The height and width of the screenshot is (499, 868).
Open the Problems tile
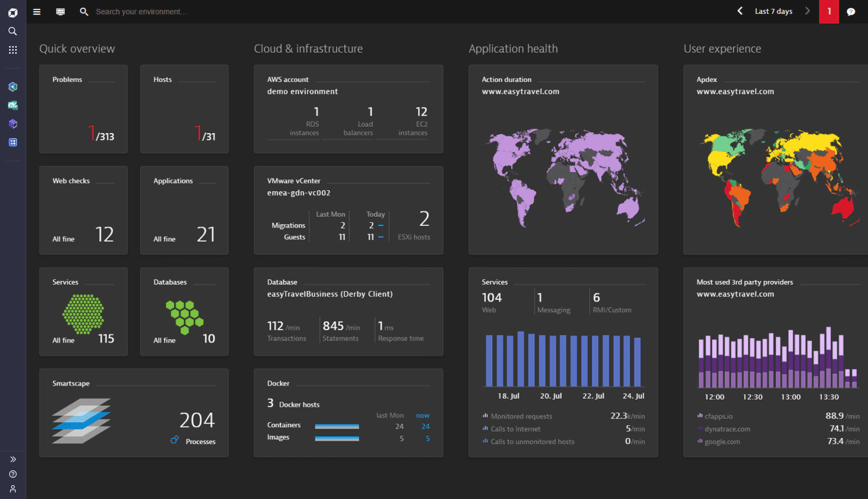[x=84, y=109]
